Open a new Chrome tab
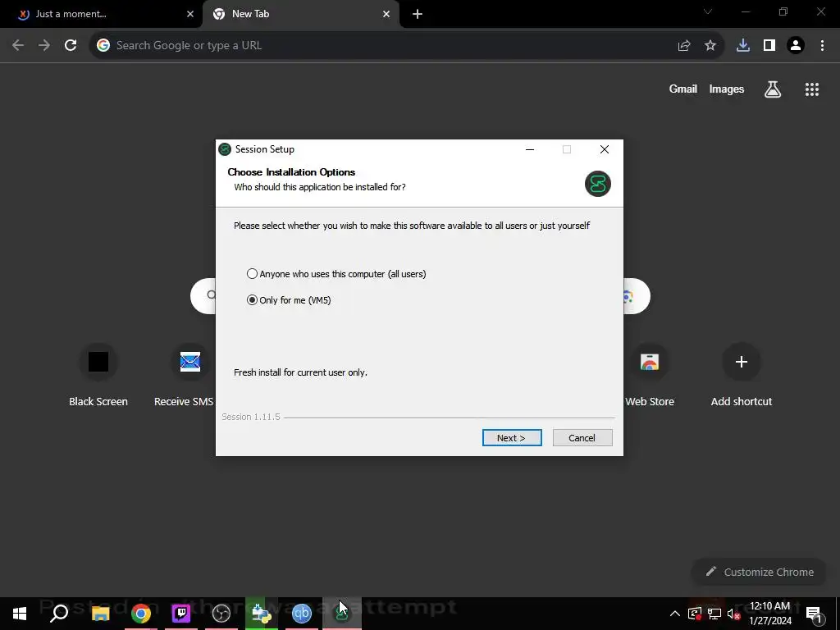This screenshot has height=630, width=840. (x=418, y=14)
